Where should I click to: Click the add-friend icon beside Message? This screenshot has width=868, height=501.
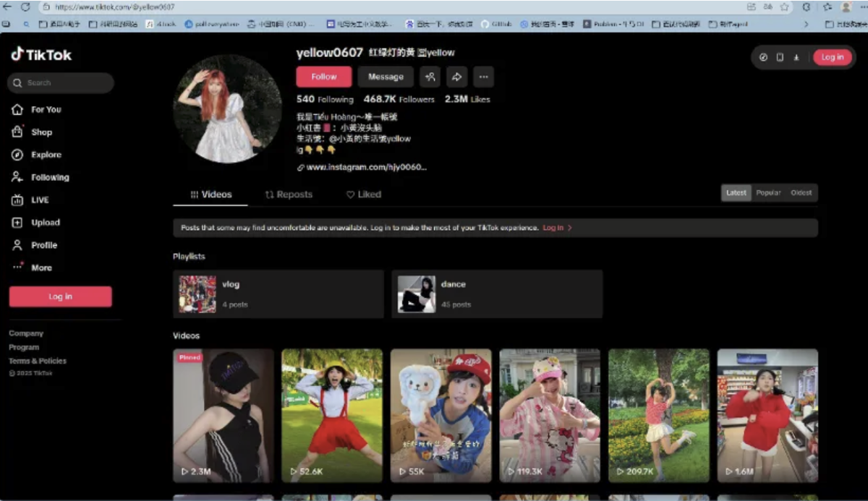pos(430,77)
